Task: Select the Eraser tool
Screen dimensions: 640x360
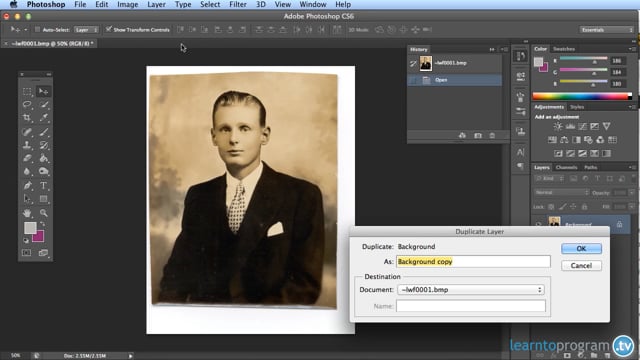Action: pyautogui.click(x=27, y=158)
